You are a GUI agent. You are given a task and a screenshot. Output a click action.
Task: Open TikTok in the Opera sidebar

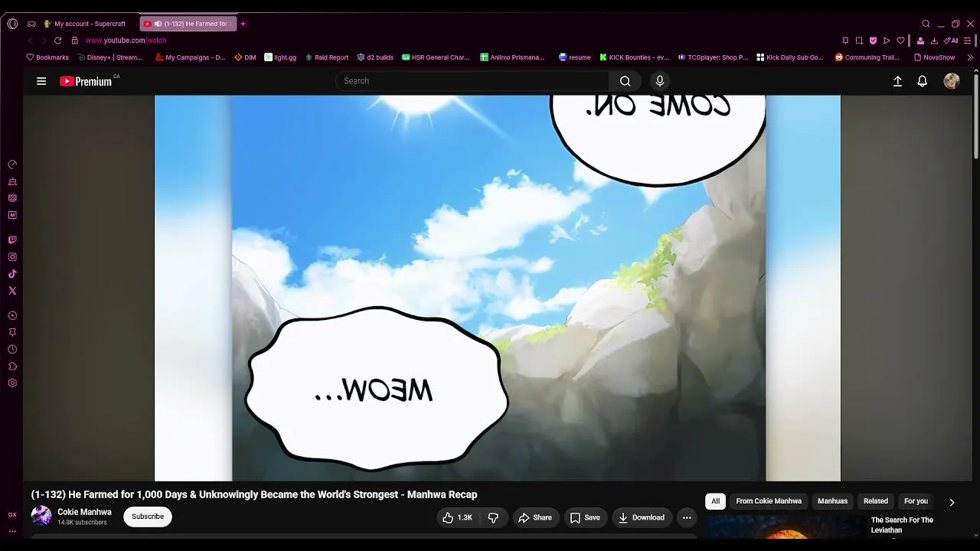(12, 274)
